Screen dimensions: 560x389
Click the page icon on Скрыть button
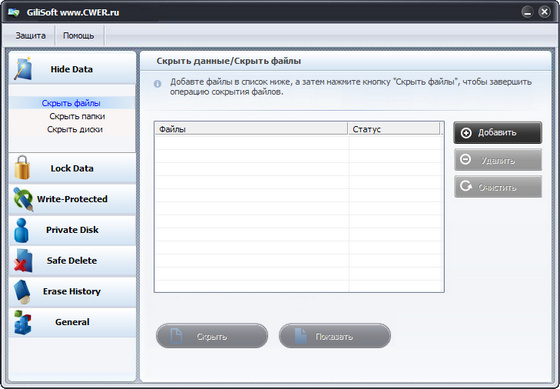click(176, 336)
